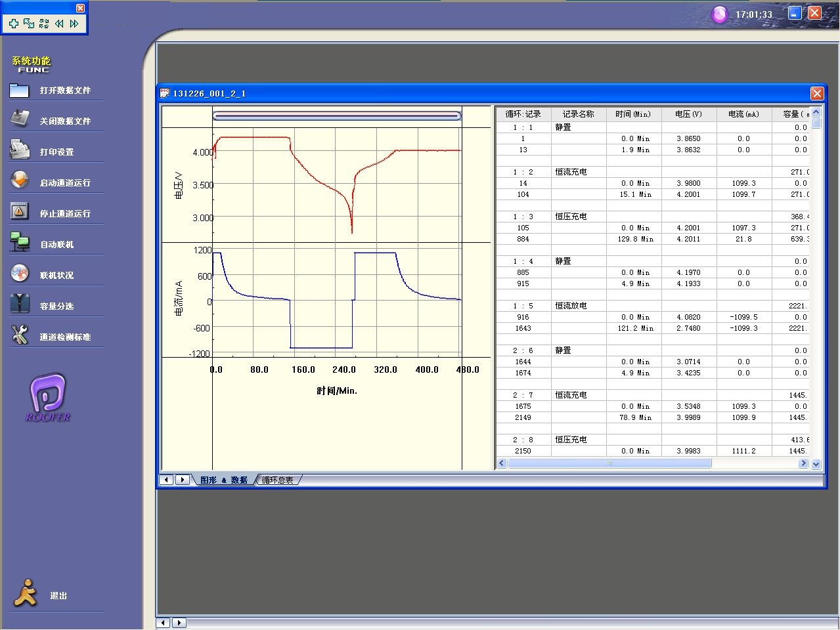Click the 电流(mA) column header
Viewport: 840px width, 630px height.
(744, 114)
